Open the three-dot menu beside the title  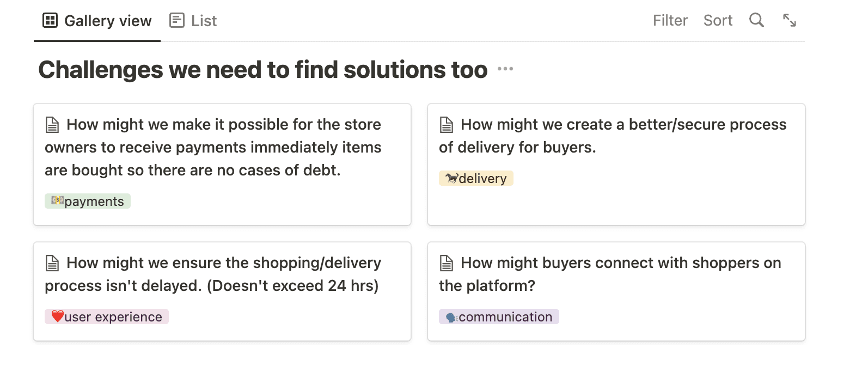tap(505, 69)
